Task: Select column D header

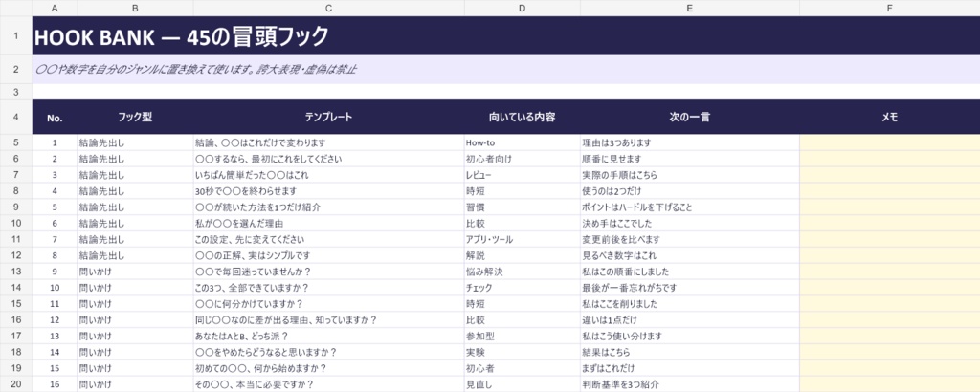Action: 522,8
